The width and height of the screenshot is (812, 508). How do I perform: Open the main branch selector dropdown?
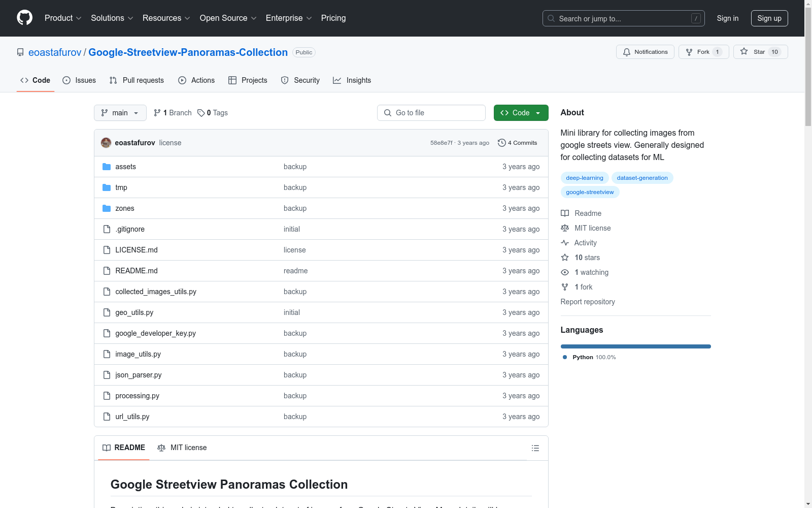(120, 113)
